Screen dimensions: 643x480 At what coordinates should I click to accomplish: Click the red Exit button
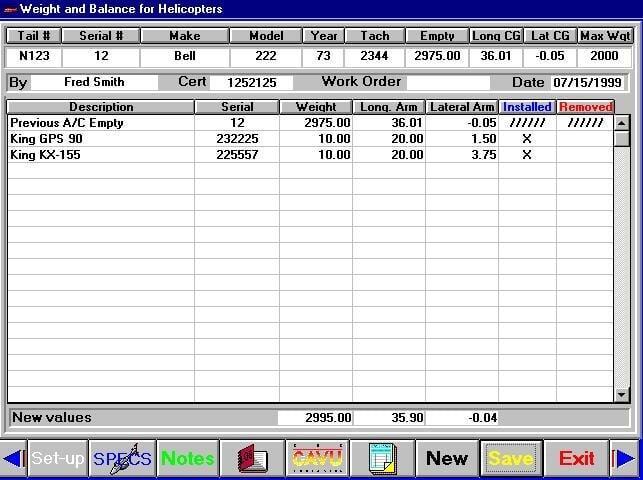[x=576, y=459]
